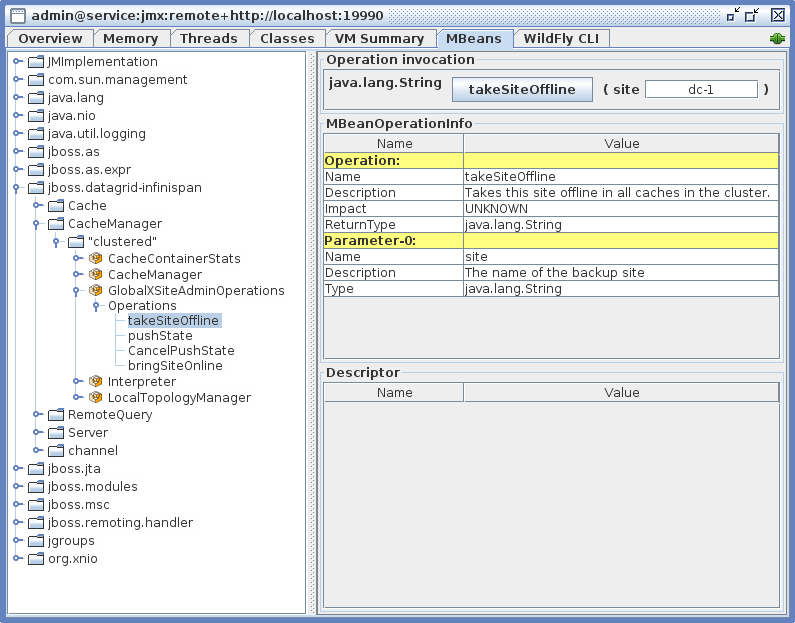Open the Classes tab
This screenshot has width=795, height=623.
click(x=287, y=39)
